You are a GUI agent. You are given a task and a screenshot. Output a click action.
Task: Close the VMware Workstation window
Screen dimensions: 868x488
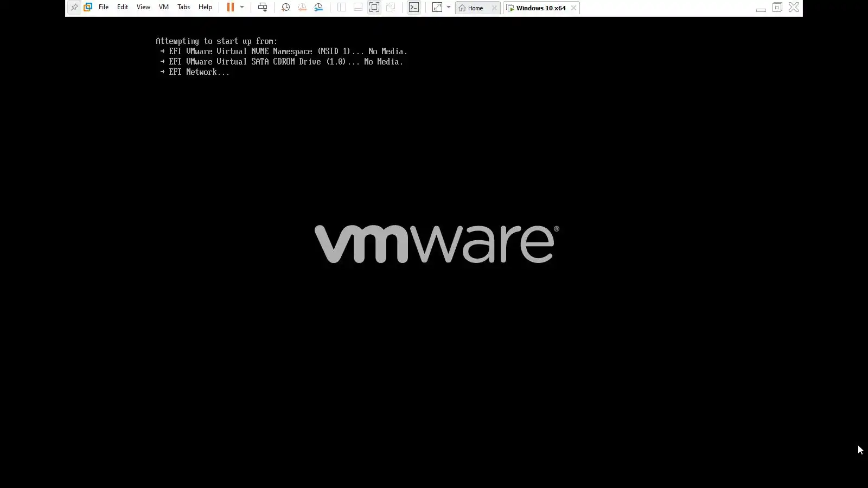(x=794, y=8)
